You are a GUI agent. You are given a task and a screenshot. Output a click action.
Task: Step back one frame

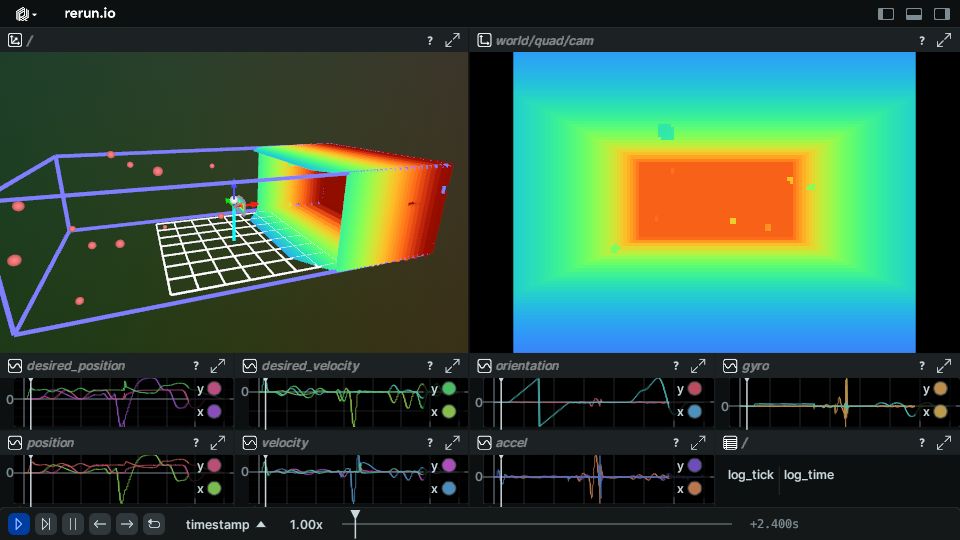click(x=100, y=524)
